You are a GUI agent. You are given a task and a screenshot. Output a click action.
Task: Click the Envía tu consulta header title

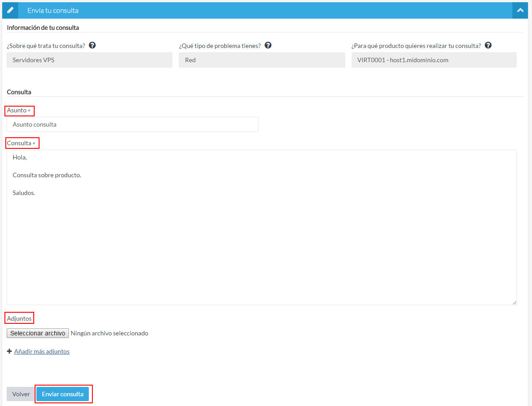tap(53, 10)
